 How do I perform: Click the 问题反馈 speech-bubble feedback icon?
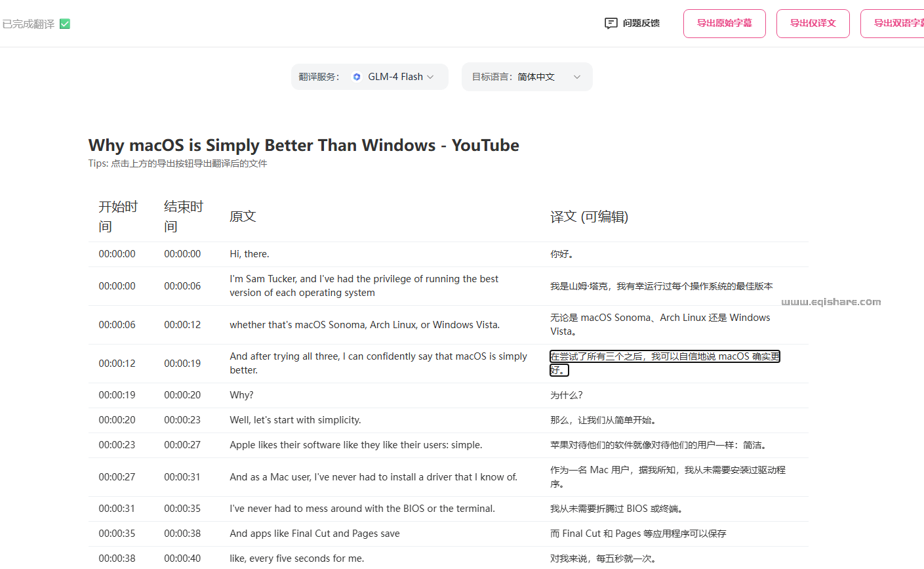pos(611,23)
